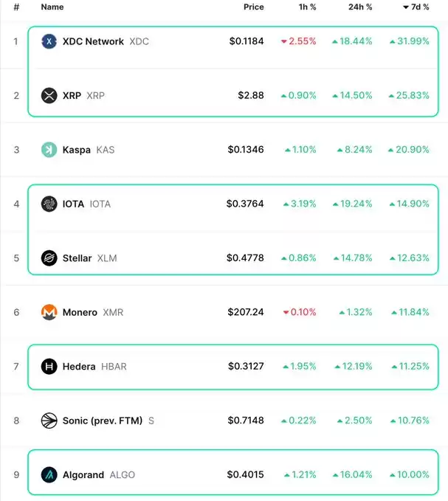Open the Algorand name link
Viewport: 448px width, 501px height.
[x=83, y=474]
